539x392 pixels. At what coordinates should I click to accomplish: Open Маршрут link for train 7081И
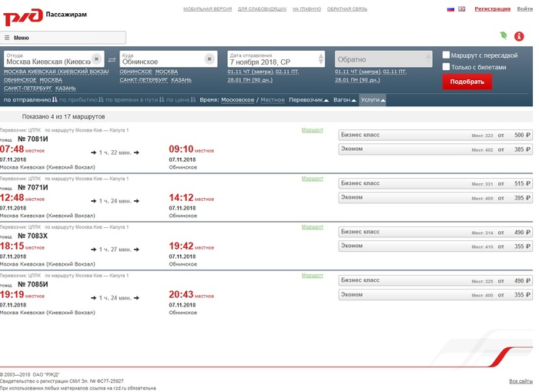[312, 130]
